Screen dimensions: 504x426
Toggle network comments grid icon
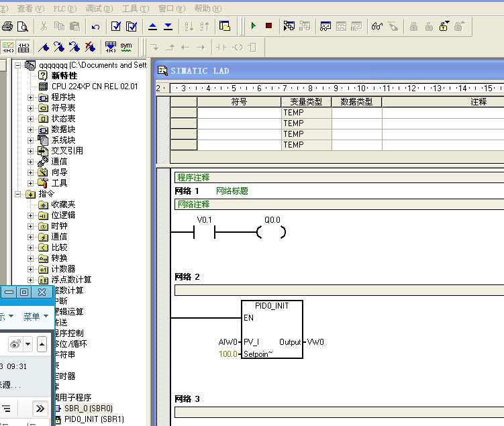[x=23, y=48]
